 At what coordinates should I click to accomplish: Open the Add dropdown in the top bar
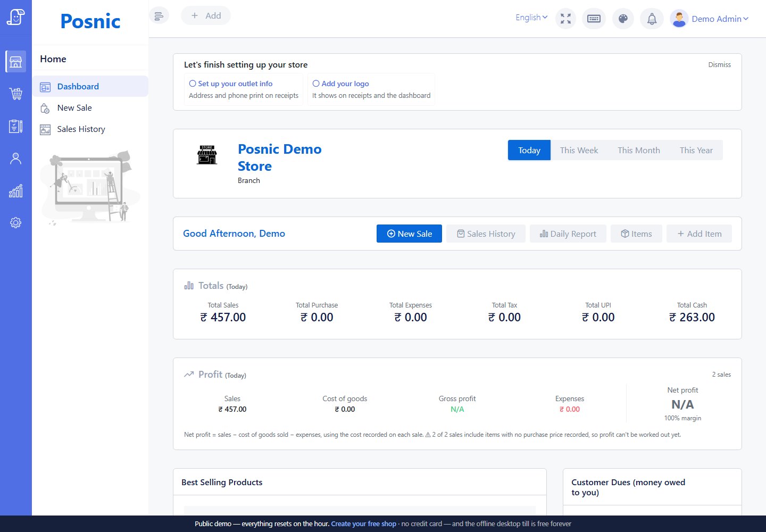206,15
